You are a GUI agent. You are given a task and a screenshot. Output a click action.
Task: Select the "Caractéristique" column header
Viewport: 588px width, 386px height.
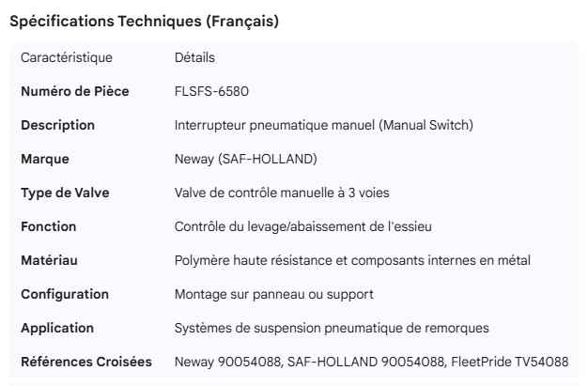coord(67,58)
